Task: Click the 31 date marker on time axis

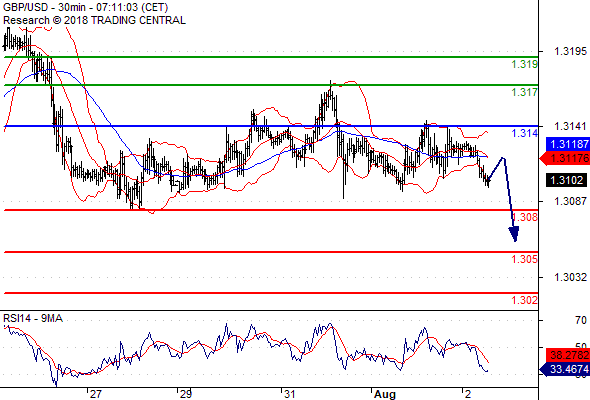Action: [289, 394]
